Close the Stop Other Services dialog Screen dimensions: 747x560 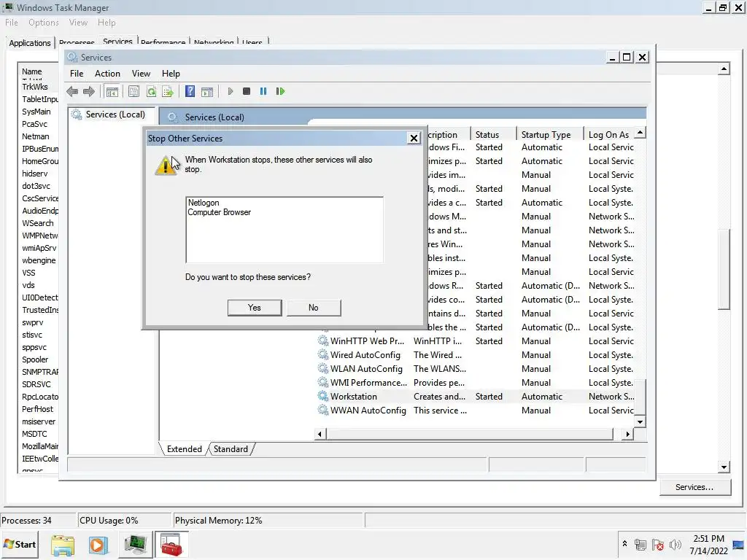click(x=414, y=138)
